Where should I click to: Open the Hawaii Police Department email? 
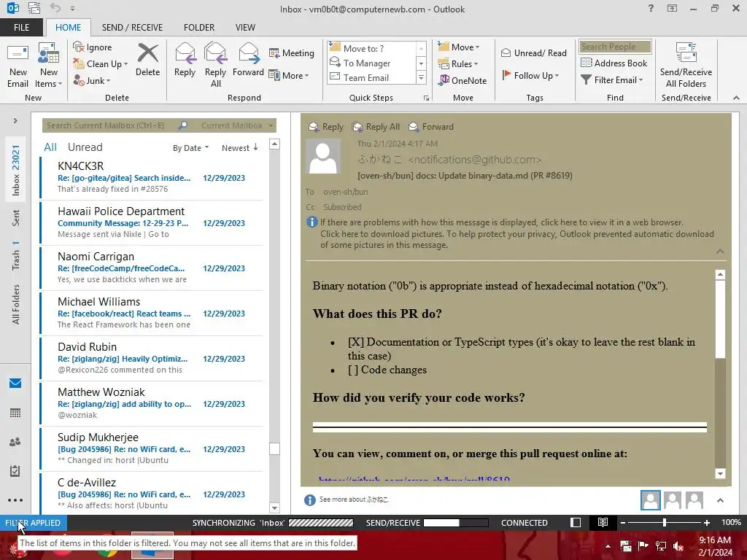coord(152,222)
